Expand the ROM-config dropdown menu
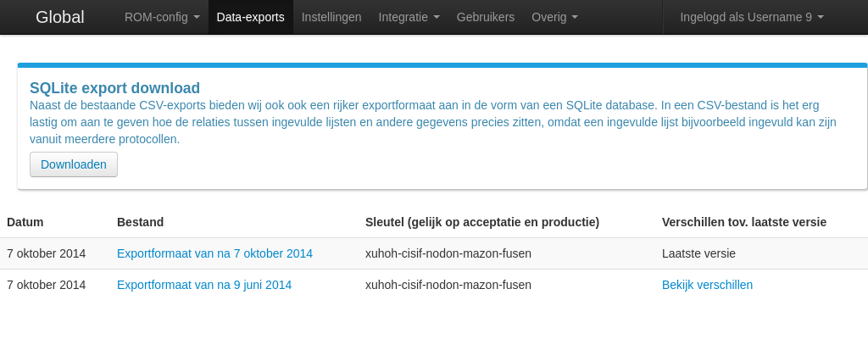 tap(161, 17)
